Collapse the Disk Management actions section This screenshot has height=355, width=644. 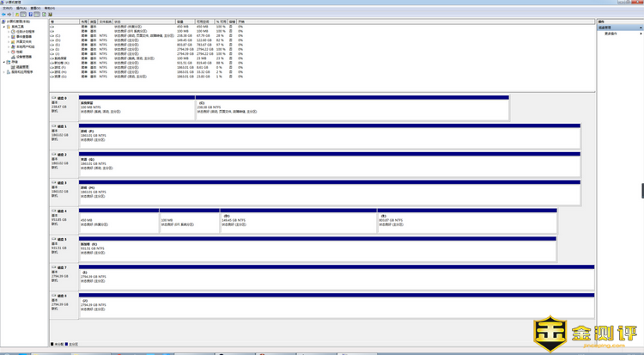point(641,28)
